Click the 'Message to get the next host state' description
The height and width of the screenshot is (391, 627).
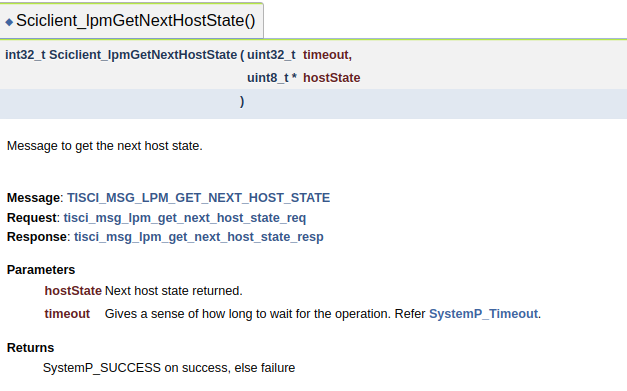[105, 146]
